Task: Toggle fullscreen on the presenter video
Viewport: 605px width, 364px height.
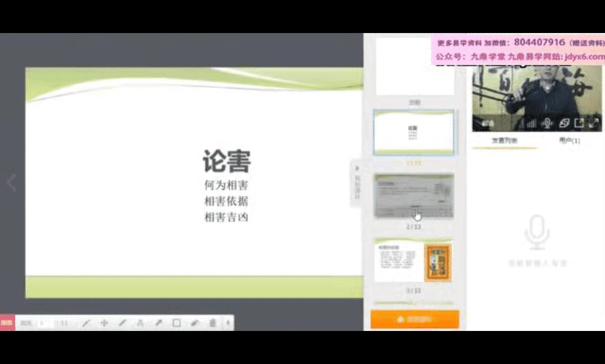Action: (x=594, y=123)
